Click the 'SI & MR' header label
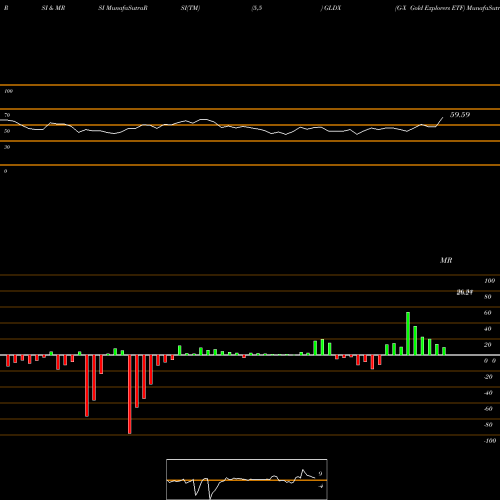Viewport: 500px width, 500px height. tap(53, 8)
